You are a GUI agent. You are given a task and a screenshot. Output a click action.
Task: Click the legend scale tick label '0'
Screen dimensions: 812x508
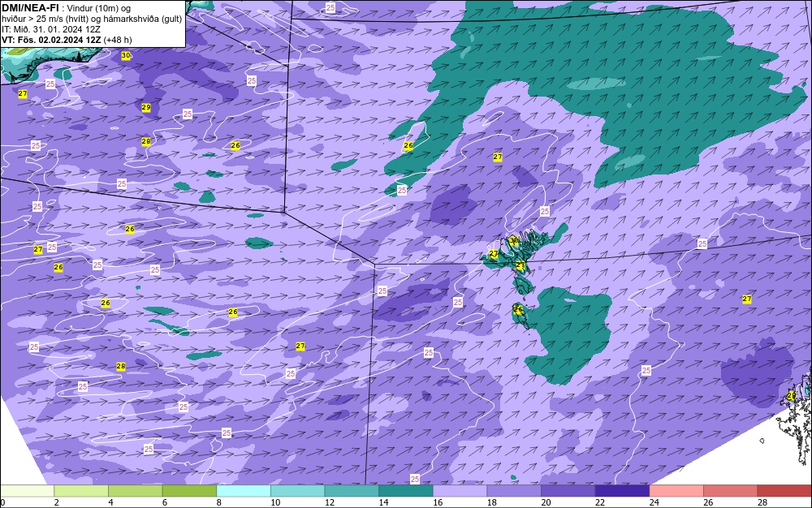click(x=2, y=502)
